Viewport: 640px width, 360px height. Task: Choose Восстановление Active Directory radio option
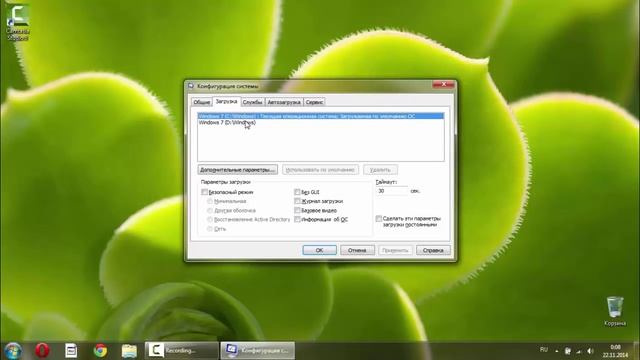(210, 220)
